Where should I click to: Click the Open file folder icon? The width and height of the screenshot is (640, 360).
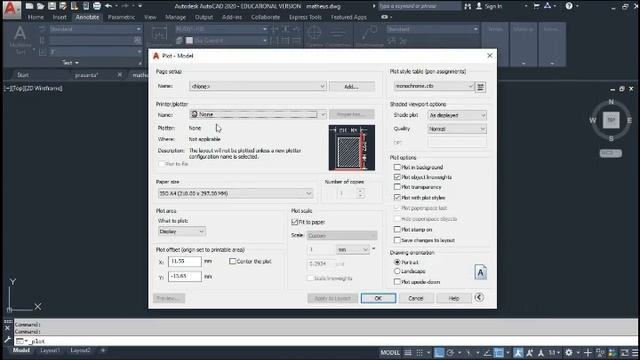click(40, 6)
